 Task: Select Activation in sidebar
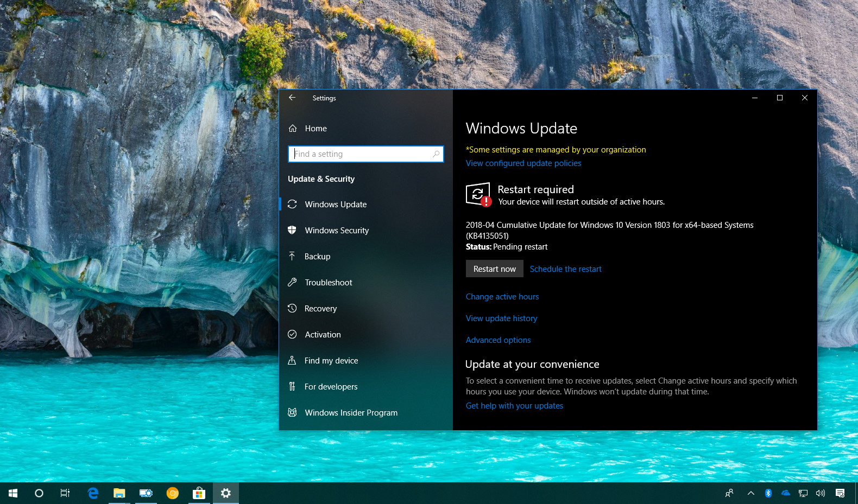coord(366,335)
